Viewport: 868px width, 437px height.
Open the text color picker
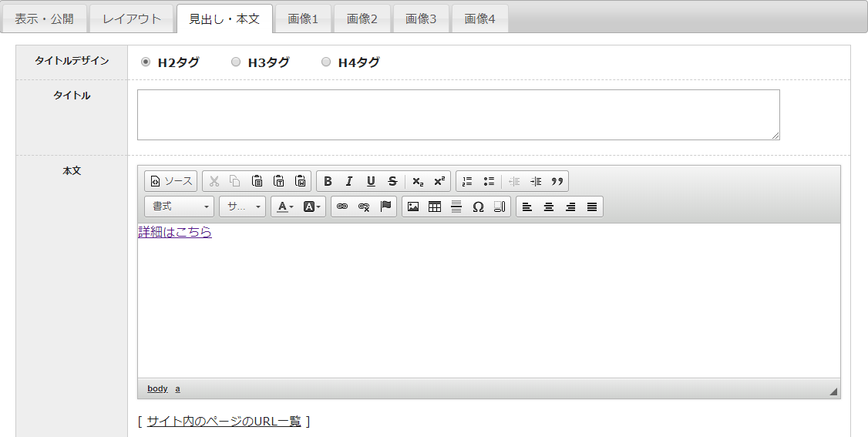pyautogui.click(x=285, y=207)
